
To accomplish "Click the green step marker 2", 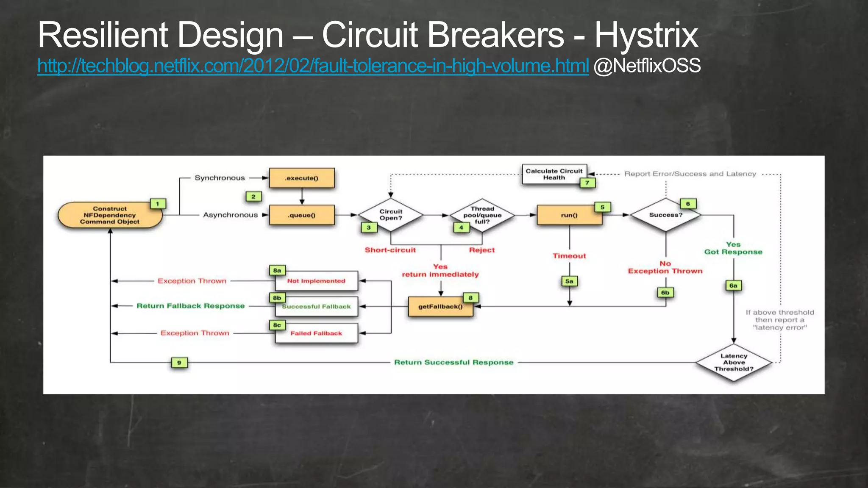I will coord(253,197).
